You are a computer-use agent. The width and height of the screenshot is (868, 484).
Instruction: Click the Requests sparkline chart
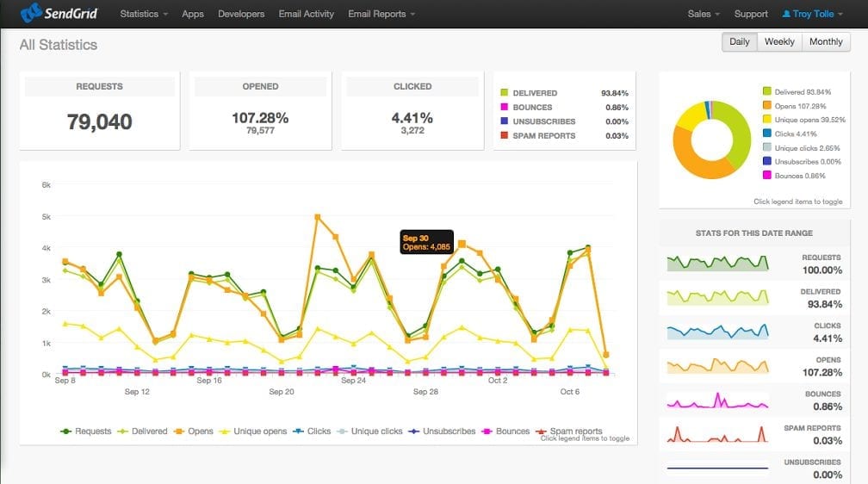click(x=717, y=263)
